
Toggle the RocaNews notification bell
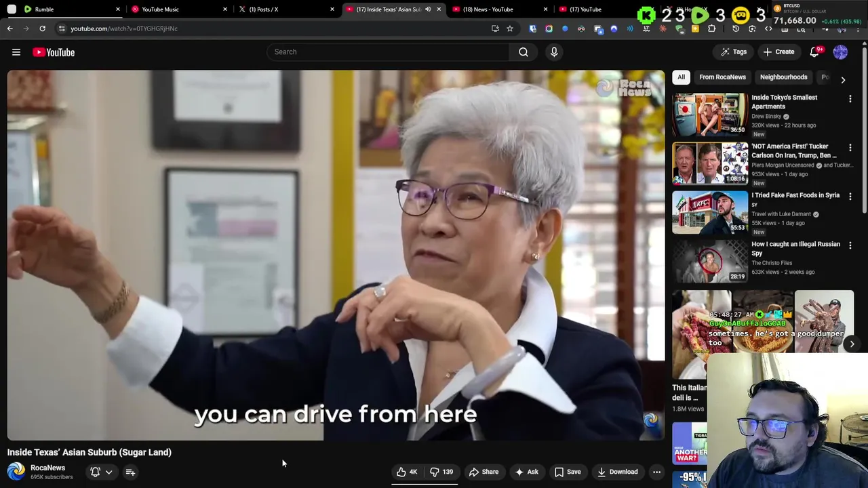click(x=95, y=472)
